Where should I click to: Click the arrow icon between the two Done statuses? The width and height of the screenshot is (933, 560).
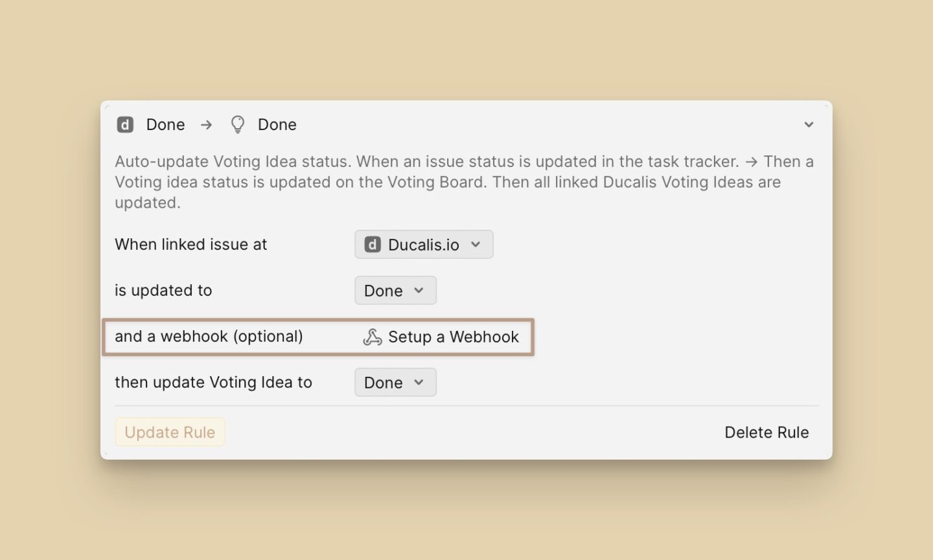tap(206, 124)
